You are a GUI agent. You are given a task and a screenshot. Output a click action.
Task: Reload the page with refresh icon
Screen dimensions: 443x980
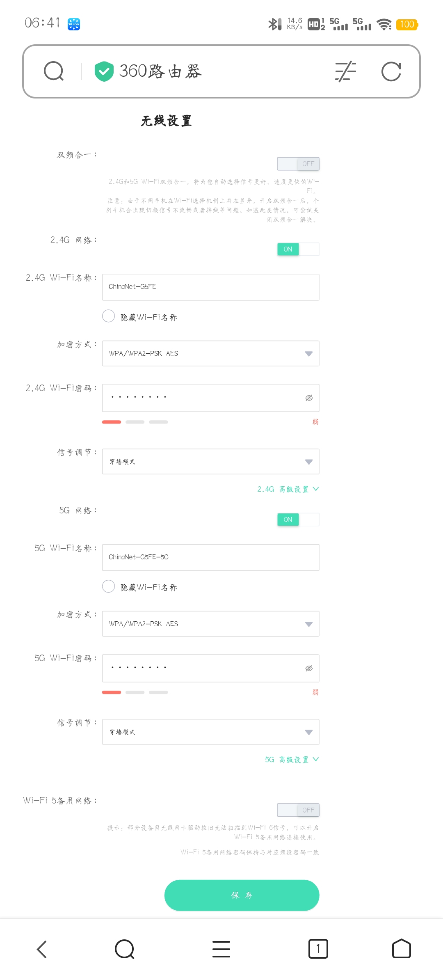(391, 71)
